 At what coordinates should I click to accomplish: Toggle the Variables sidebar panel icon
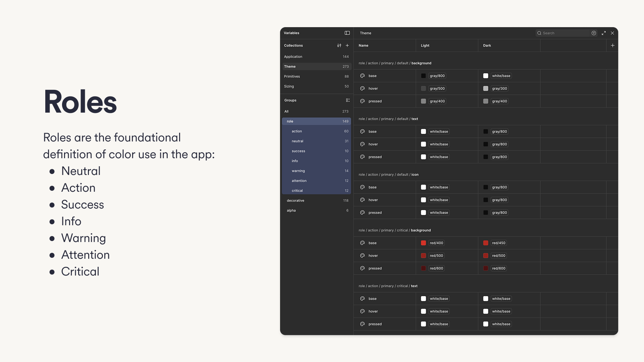click(347, 33)
